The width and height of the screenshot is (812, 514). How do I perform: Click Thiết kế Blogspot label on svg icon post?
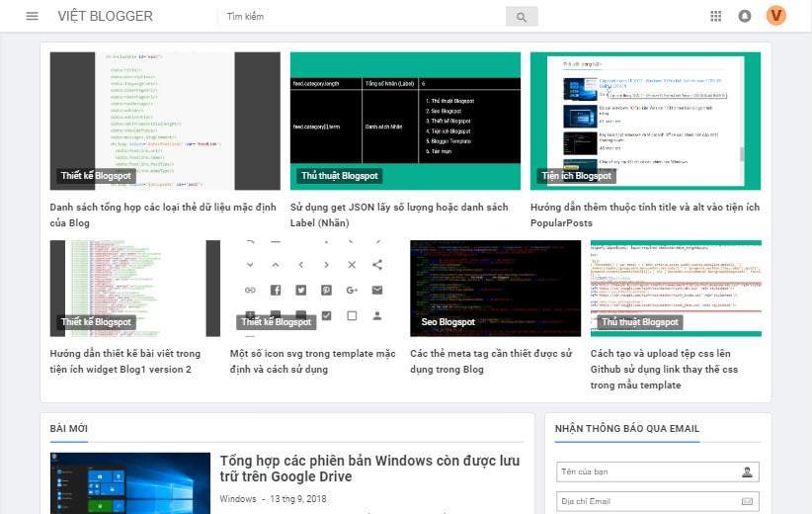pyautogui.click(x=276, y=322)
